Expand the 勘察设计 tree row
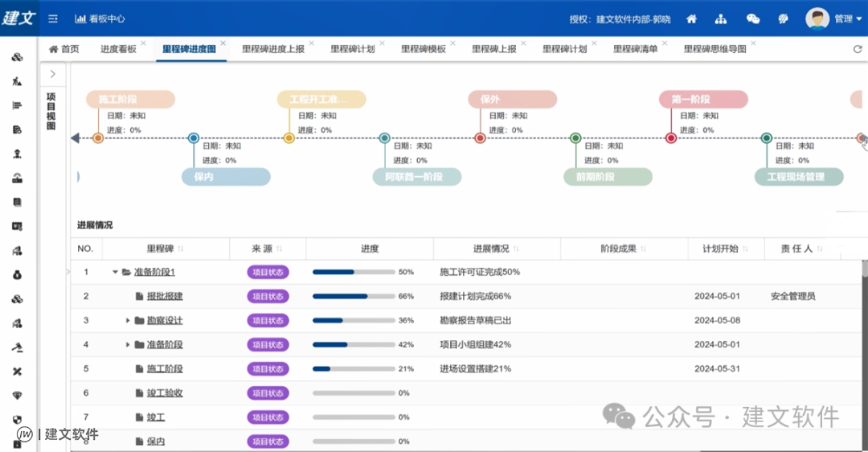The height and width of the screenshot is (452, 868). point(128,320)
